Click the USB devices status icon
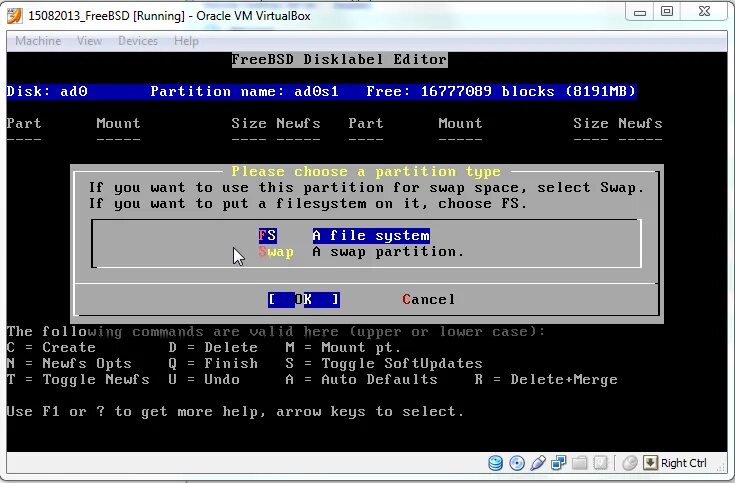 (538, 463)
